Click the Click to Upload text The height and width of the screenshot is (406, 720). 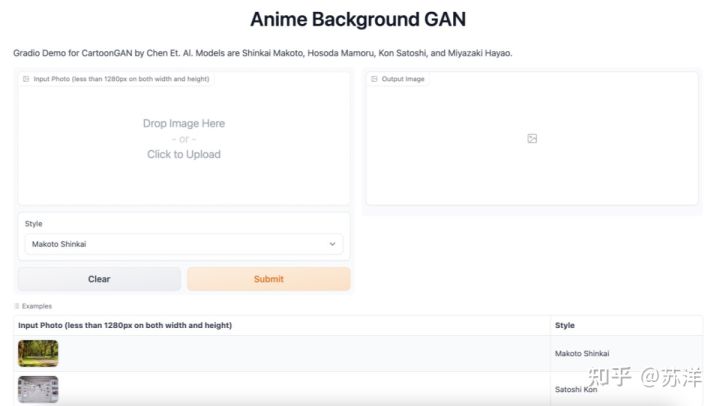(x=184, y=154)
